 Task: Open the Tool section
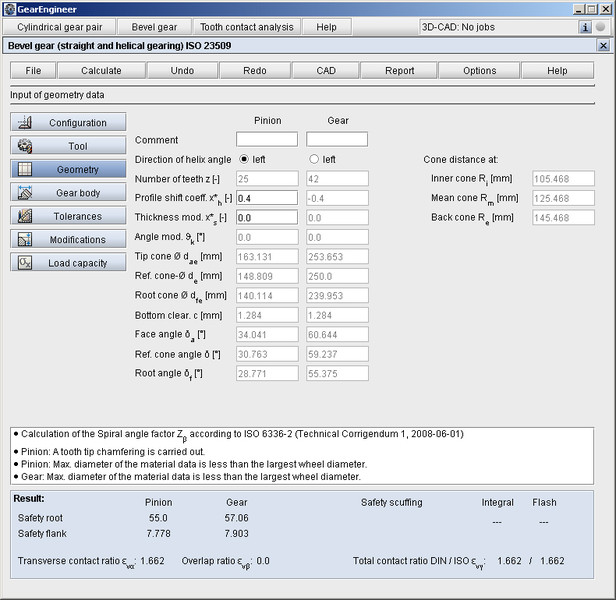(69, 146)
